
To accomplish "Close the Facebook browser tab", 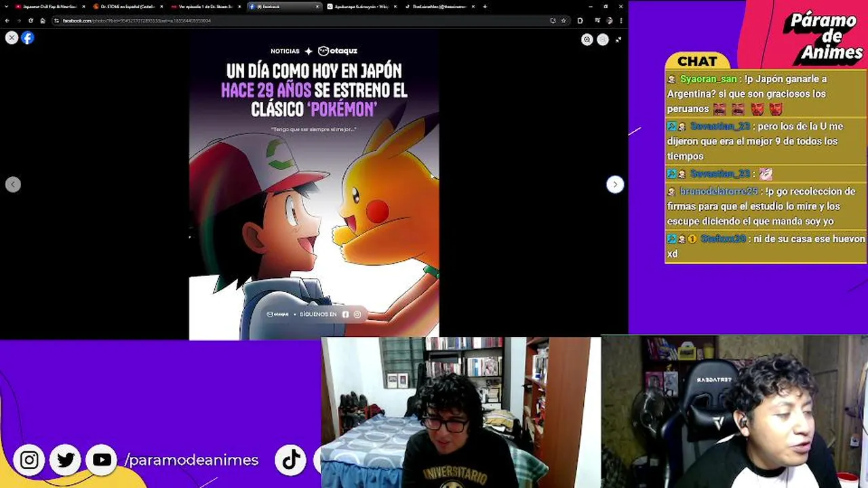I will [317, 7].
